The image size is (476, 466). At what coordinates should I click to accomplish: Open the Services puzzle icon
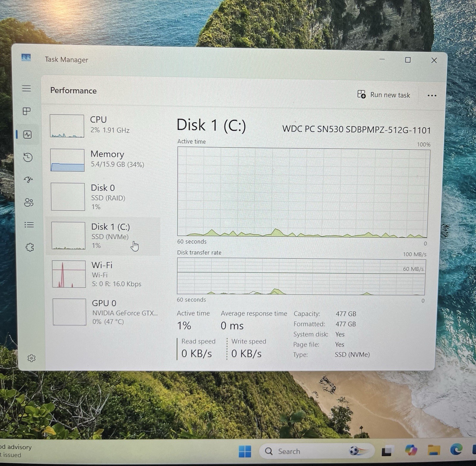(x=30, y=247)
